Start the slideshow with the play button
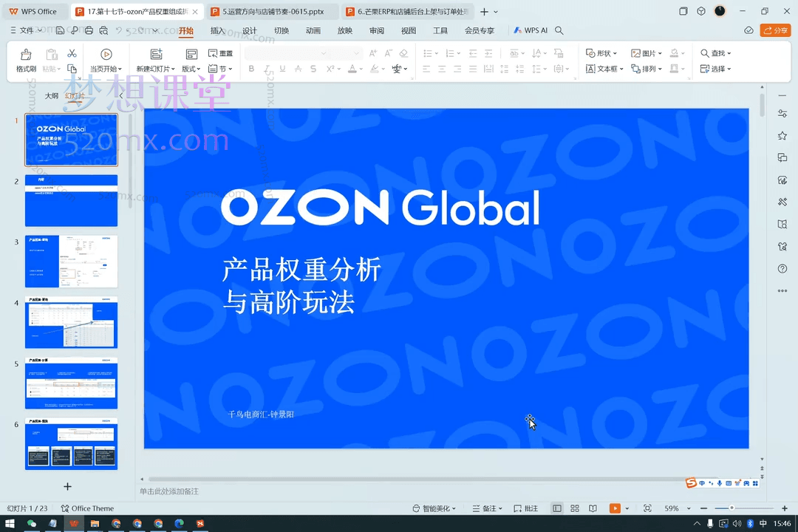798x532 pixels. [x=615, y=508]
